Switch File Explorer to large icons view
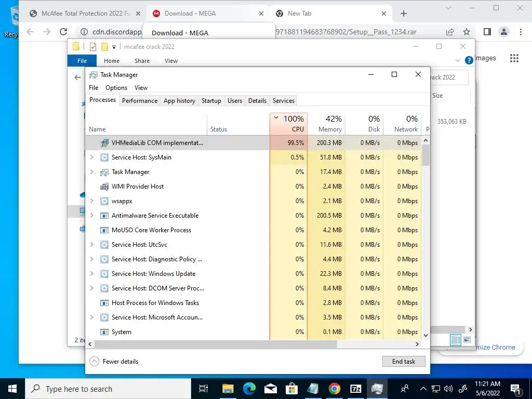The image size is (532, 399). 467,340
